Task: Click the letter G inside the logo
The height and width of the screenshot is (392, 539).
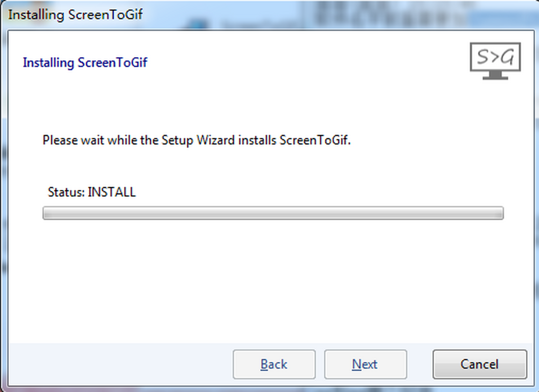Action: coord(508,57)
